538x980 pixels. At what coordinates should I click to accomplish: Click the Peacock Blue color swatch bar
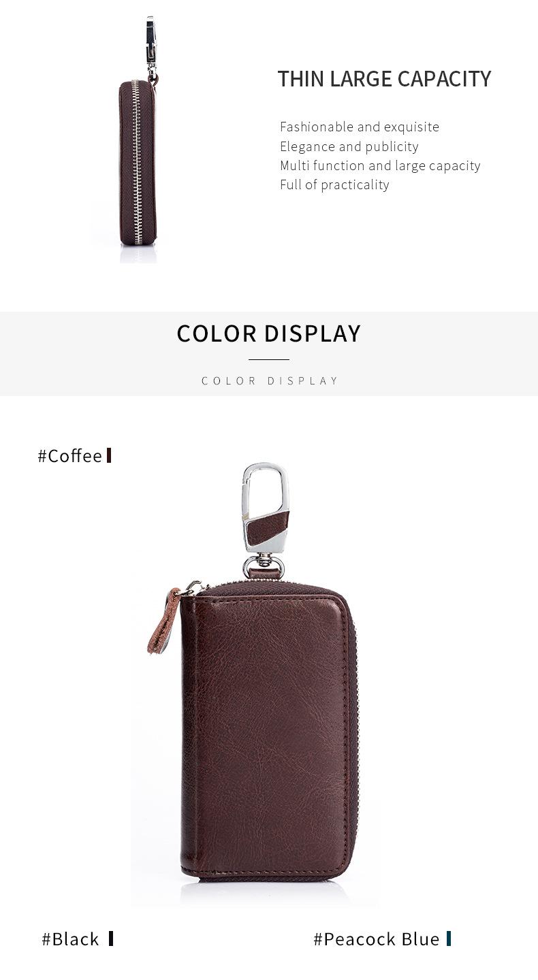coord(449,938)
